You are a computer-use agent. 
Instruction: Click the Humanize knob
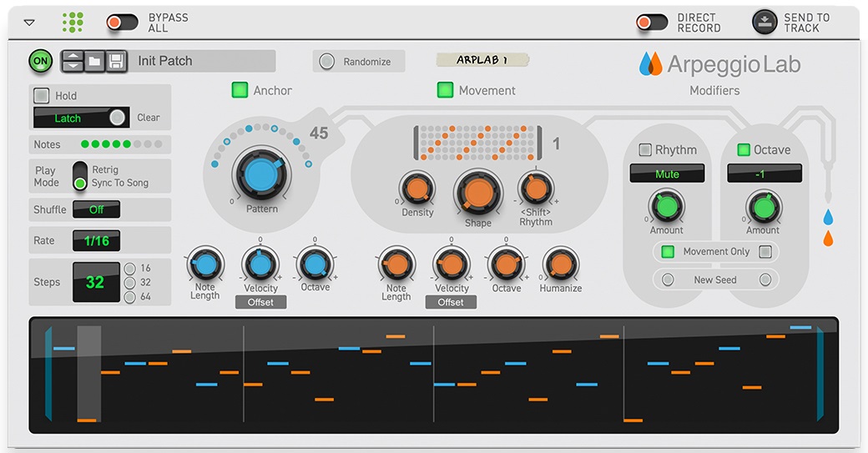(x=561, y=264)
